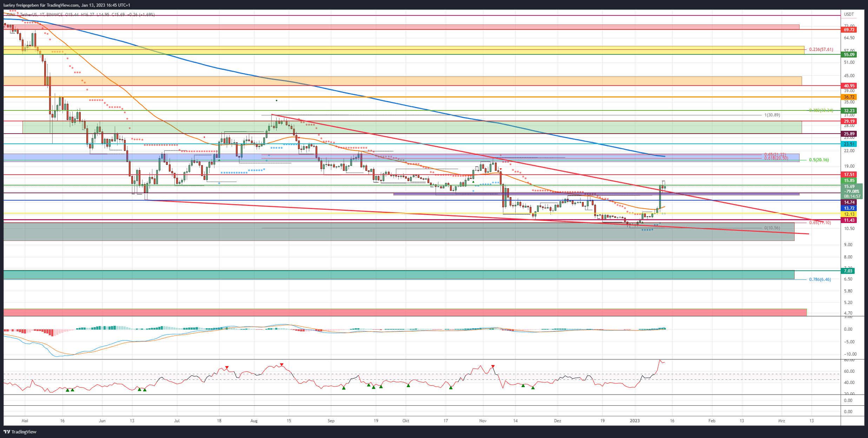Screen dimensions: 868x438
Task: Select the 55.09 green price label
Action: coord(849,55)
